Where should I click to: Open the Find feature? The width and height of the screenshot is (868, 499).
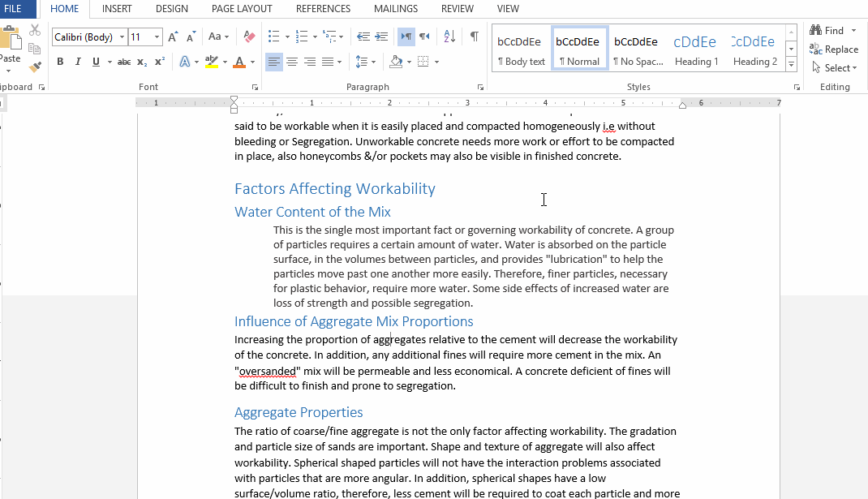pyautogui.click(x=830, y=29)
